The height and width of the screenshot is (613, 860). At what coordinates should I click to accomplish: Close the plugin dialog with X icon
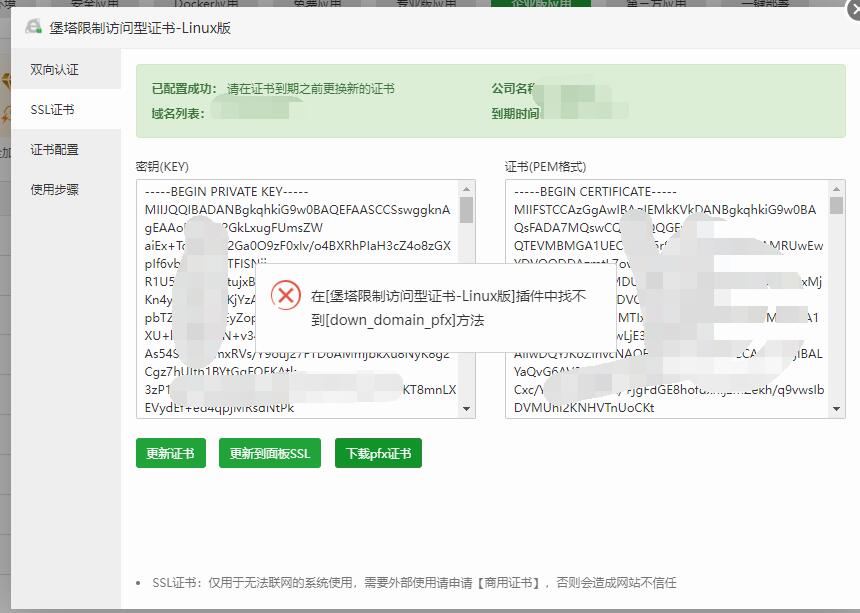854,10
